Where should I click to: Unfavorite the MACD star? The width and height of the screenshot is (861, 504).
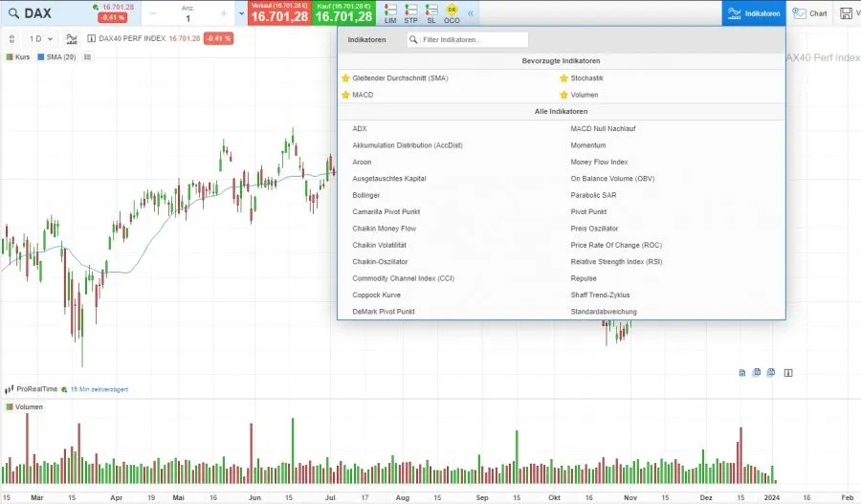coord(345,95)
